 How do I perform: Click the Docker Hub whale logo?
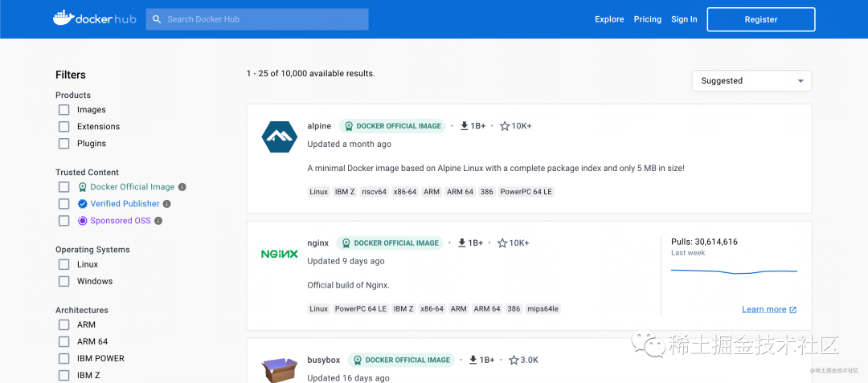pos(94,18)
